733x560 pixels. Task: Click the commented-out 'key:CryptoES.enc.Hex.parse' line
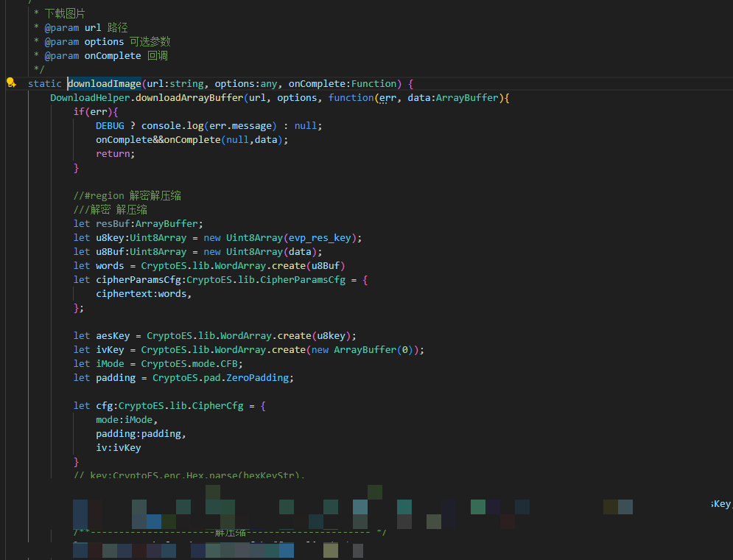pyautogui.click(x=189, y=475)
